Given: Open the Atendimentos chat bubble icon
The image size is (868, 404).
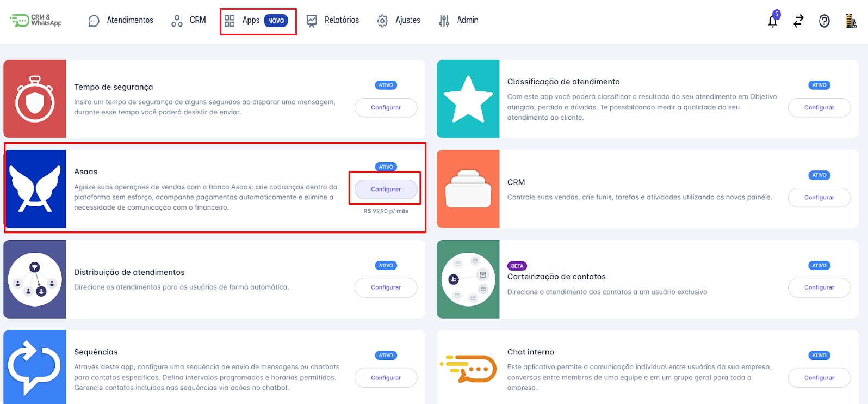Looking at the screenshot, I should (x=94, y=21).
